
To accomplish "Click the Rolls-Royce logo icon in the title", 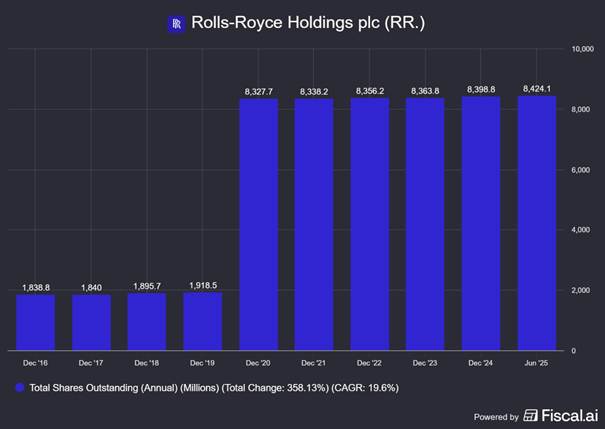I will pyautogui.click(x=178, y=24).
